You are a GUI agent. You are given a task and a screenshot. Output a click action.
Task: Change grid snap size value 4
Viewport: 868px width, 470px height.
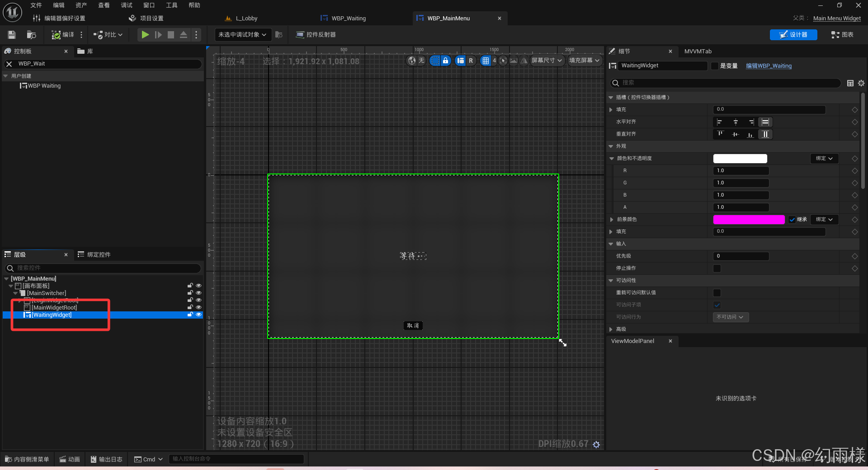(x=494, y=61)
